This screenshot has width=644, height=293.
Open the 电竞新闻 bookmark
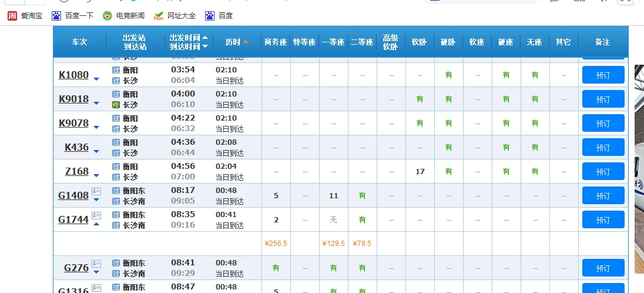click(123, 16)
